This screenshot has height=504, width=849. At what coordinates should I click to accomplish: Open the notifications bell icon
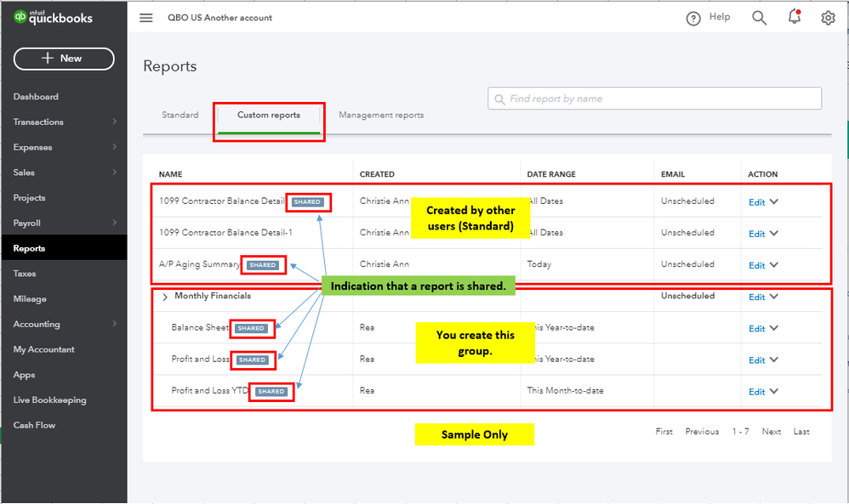click(x=795, y=18)
